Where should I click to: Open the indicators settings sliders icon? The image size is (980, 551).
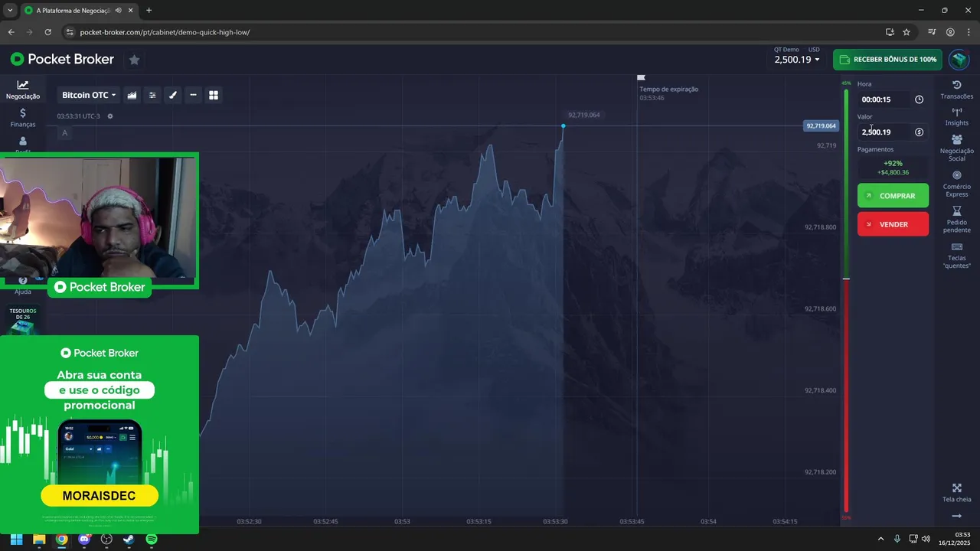(152, 95)
